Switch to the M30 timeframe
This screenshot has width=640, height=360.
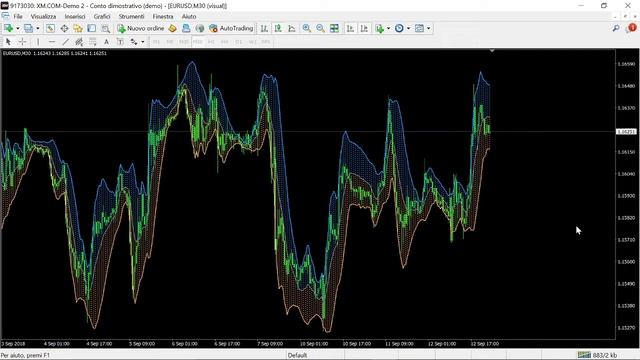(x=198, y=42)
